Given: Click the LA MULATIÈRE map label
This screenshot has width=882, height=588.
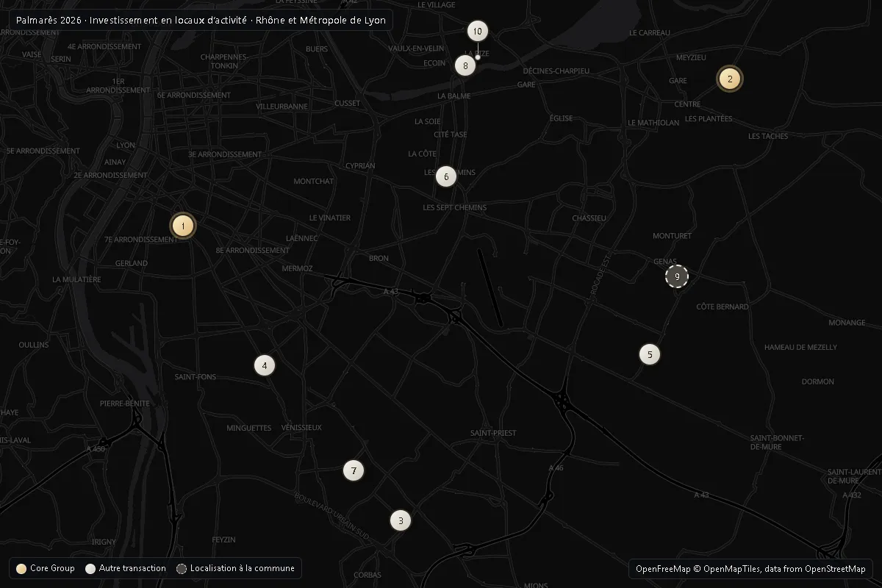Looking at the screenshot, I should point(76,280).
